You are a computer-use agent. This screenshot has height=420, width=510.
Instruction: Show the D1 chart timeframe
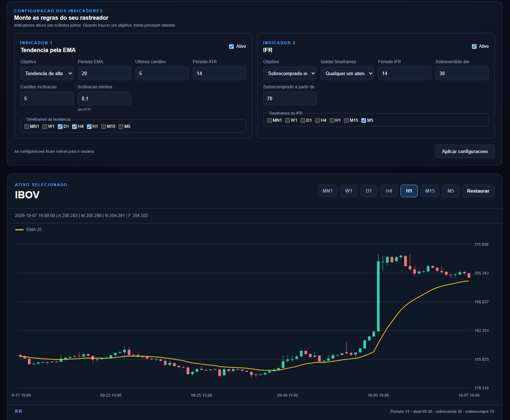pos(369,191)
